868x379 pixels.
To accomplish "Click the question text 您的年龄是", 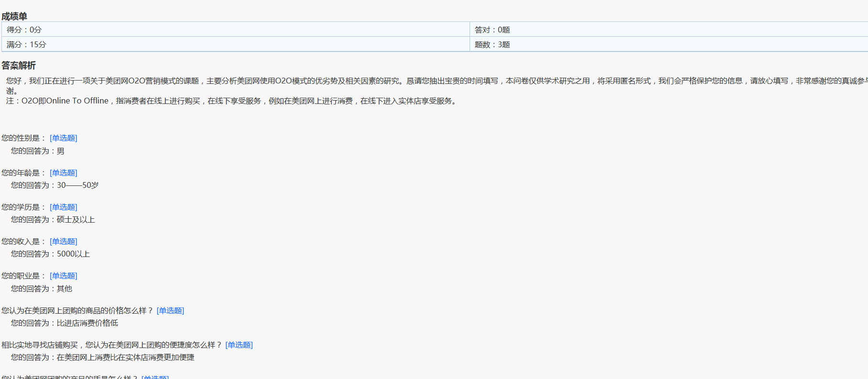I will pyautogui.click(x=24, y=173).
